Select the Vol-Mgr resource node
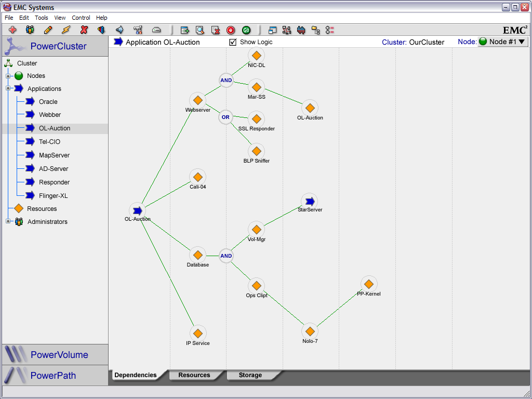Viewport: 532px width, 399px height. click(257, 230)
